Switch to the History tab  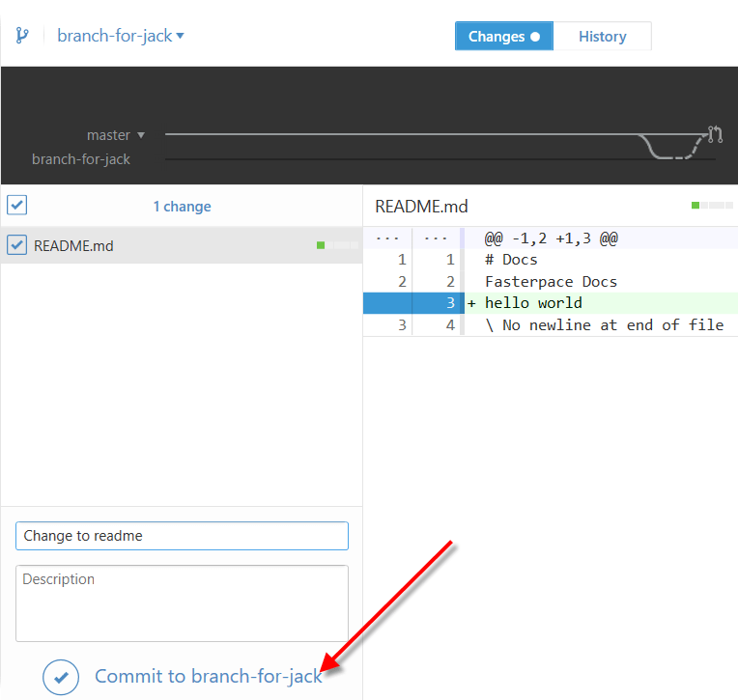coord(603,37)
